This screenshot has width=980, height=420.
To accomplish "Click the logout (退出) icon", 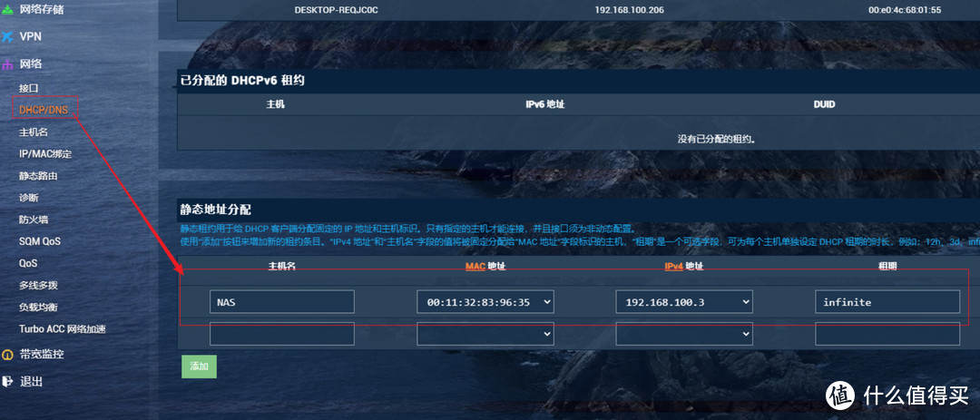I will tap(7, 381).
